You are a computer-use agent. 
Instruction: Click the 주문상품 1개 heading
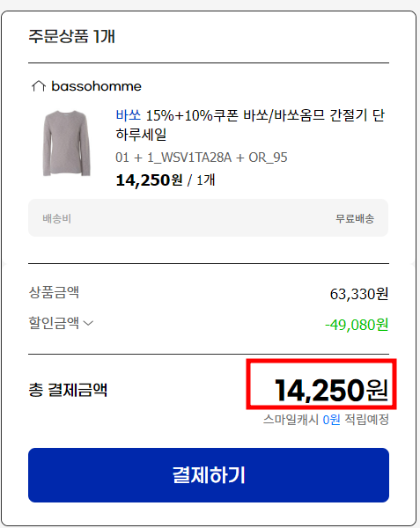(x=71, y=36)
